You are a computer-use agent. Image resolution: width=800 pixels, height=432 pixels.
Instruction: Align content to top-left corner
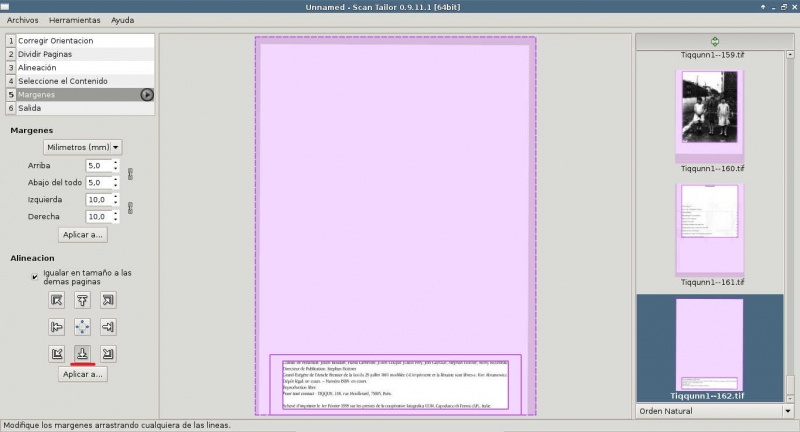pos(57,300)
